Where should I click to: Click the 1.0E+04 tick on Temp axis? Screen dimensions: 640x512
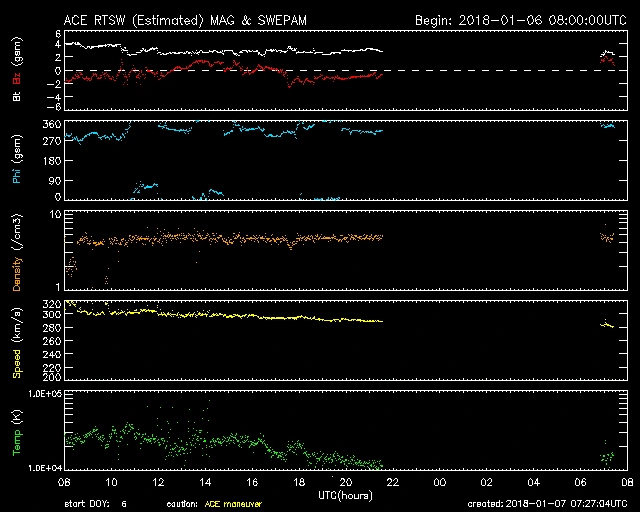click(x=45, y=468)
